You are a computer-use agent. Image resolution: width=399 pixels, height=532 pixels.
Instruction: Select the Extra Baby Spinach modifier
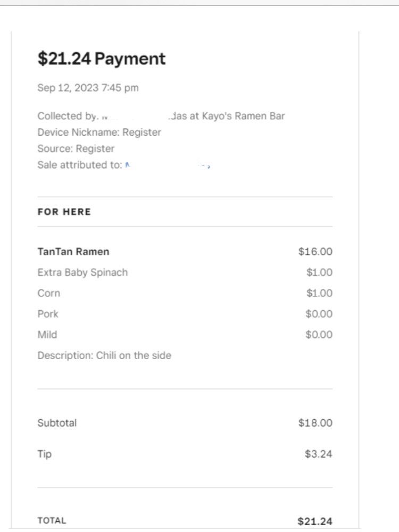pos(82,272)
